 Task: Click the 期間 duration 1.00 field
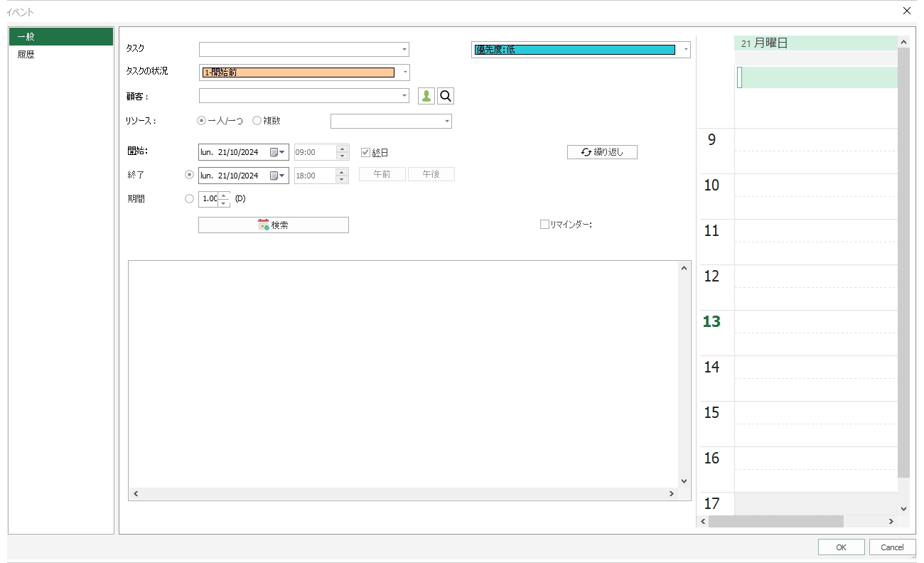209,199
